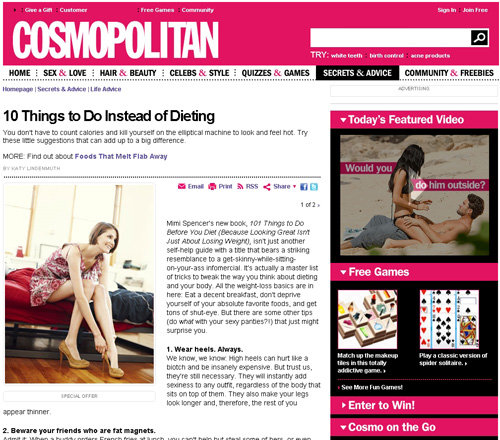Click the RSS feed icon
The image size is (500, 440).
click(240, 186)
